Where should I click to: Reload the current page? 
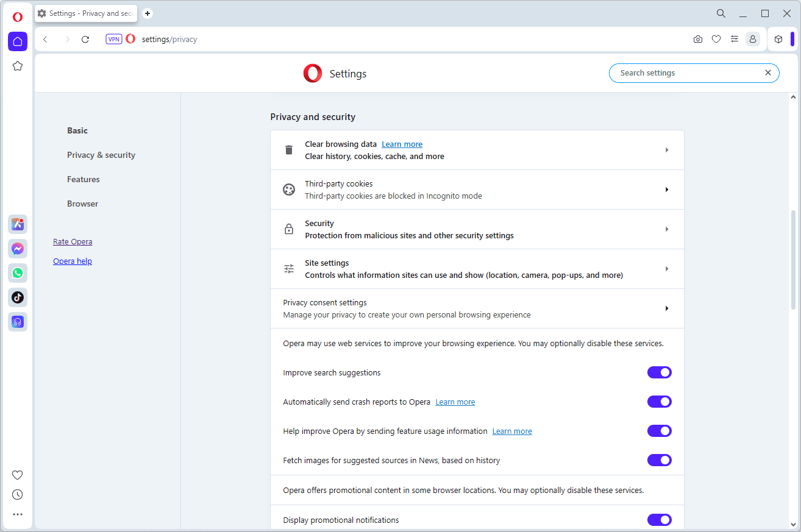[x=85, y=39]
